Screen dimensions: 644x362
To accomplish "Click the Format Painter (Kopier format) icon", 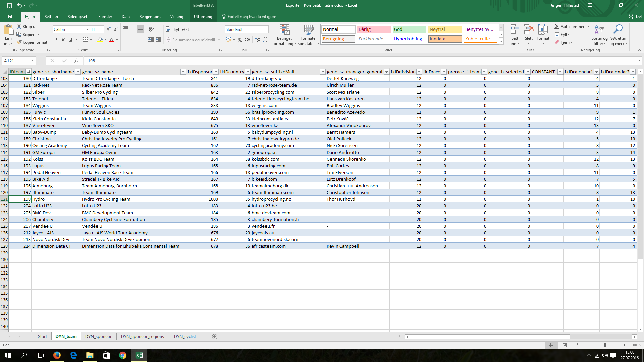I will point(19,42).
